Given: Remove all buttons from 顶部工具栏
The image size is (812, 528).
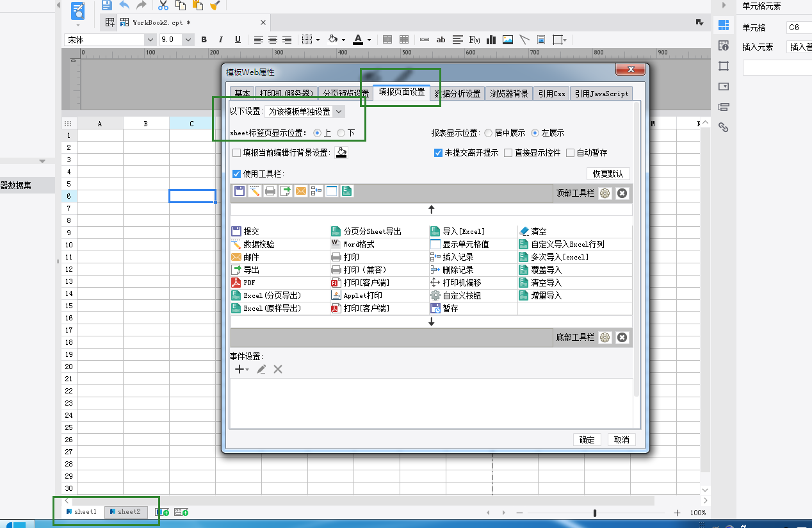Looking at the screenshot, I should (x=622, y=193).
